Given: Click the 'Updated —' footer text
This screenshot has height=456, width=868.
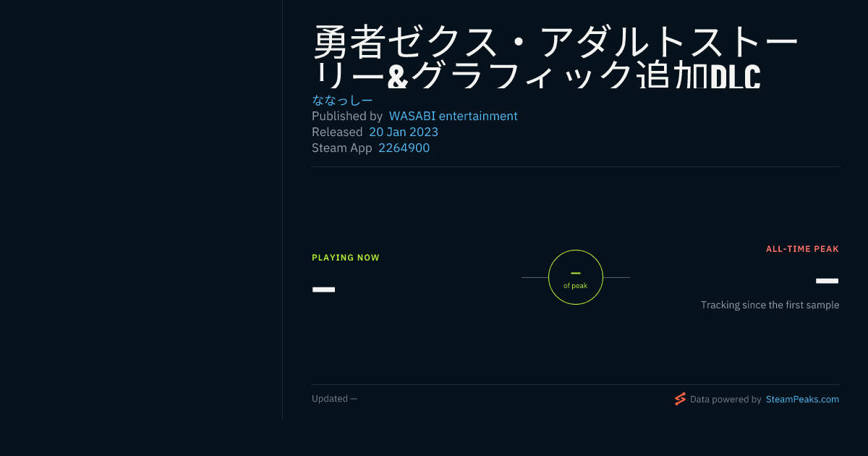Looking at the screenshot, I should coord(334,399).
